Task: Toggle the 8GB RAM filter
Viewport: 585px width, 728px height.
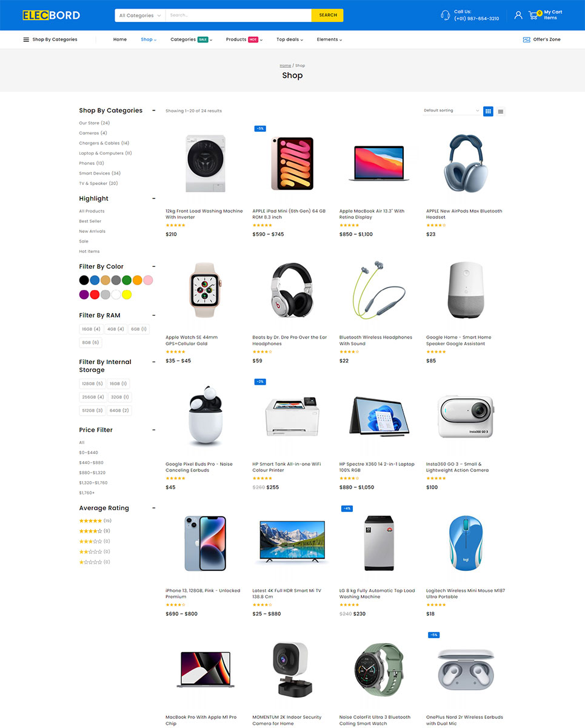Action: [90, 342]
